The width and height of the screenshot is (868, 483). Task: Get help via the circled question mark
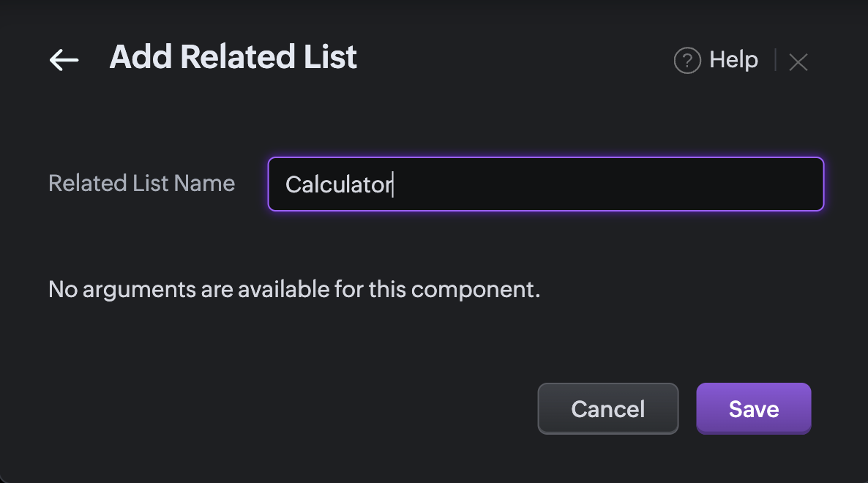coord(687,61)
